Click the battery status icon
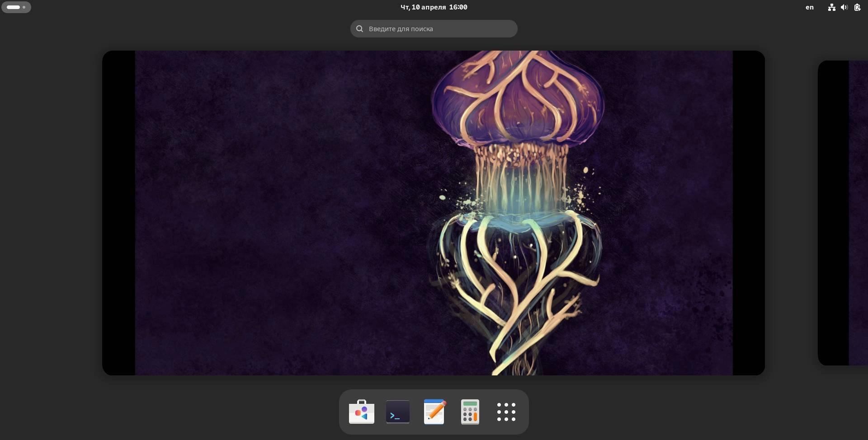 (x=857, y=7)
